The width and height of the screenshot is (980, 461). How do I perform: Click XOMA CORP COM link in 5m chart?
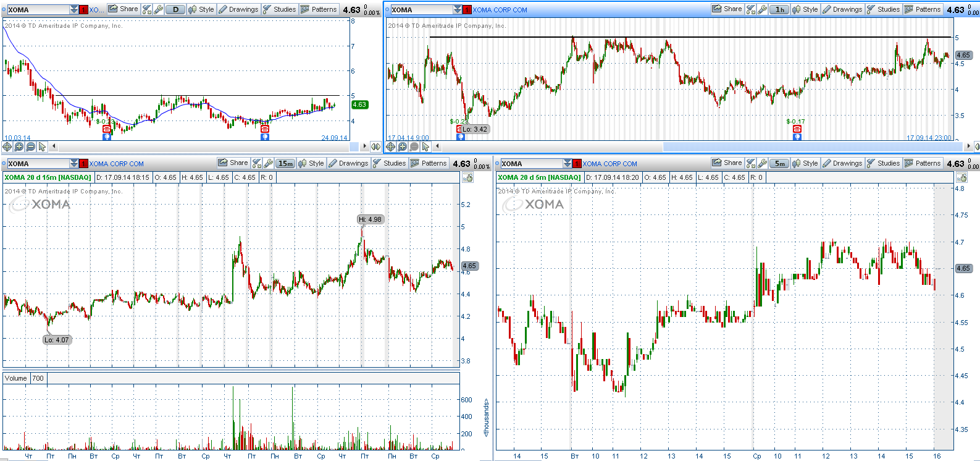pyautogui.click(x=610, y=164)
